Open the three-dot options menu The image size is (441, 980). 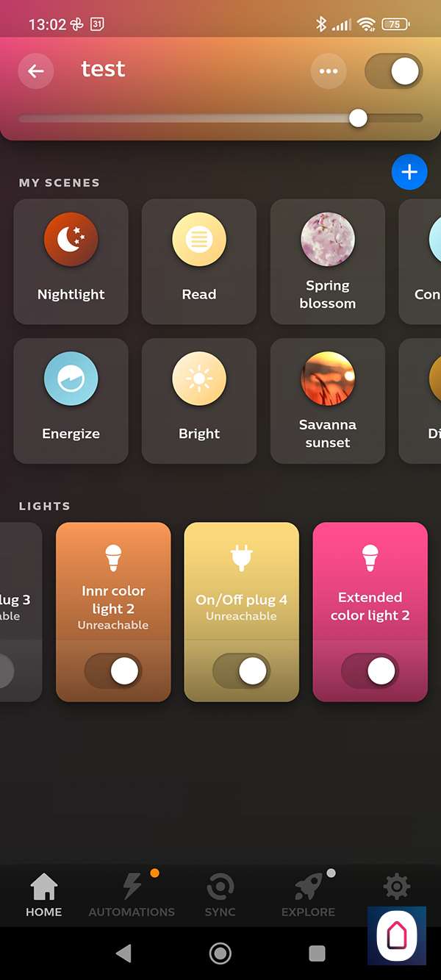pos(329,71)
